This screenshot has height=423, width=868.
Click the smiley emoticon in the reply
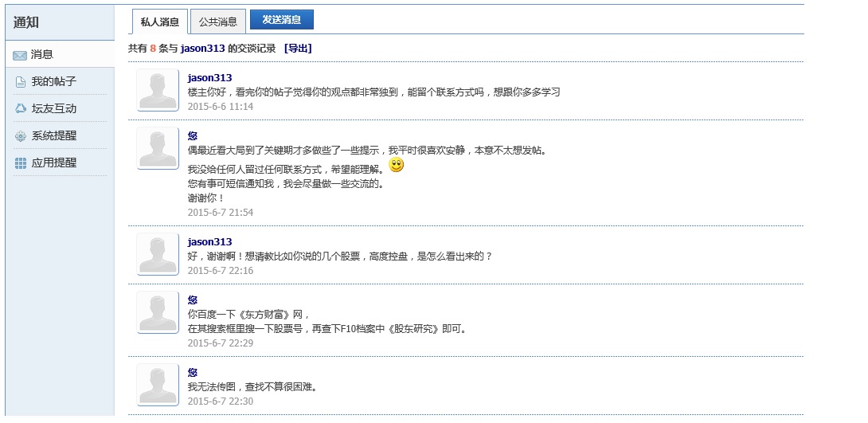[397, 165]
